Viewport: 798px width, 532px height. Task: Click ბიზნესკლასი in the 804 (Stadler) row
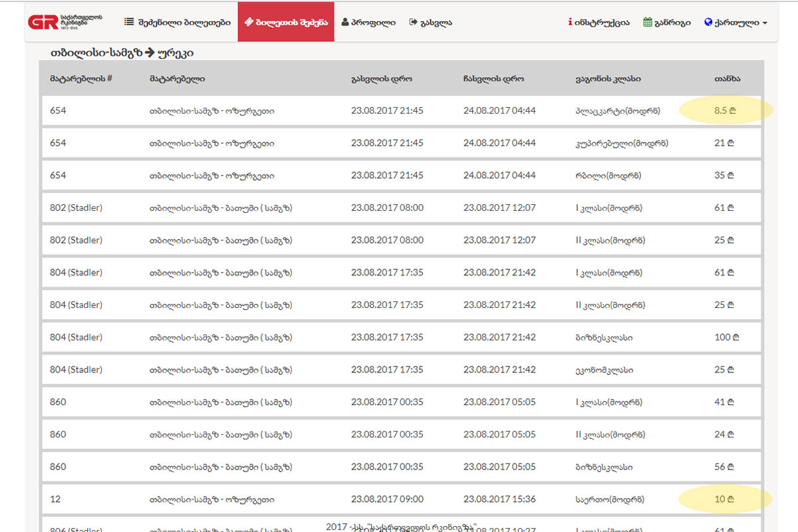click(604, 337)
